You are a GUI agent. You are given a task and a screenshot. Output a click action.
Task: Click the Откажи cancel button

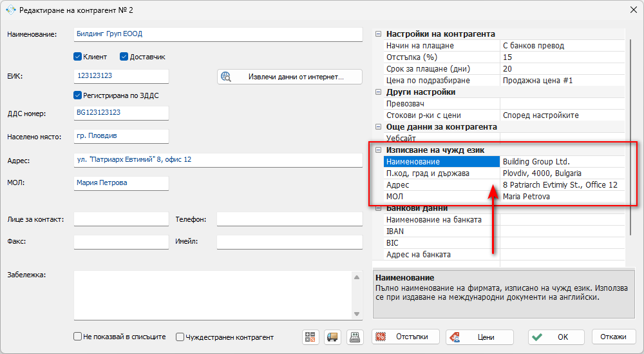[614, 337]
